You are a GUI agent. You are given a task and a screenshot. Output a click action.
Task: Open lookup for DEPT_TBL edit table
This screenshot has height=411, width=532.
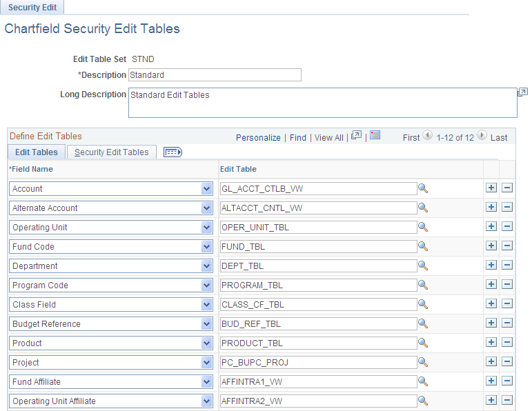(x=423, y=265)
